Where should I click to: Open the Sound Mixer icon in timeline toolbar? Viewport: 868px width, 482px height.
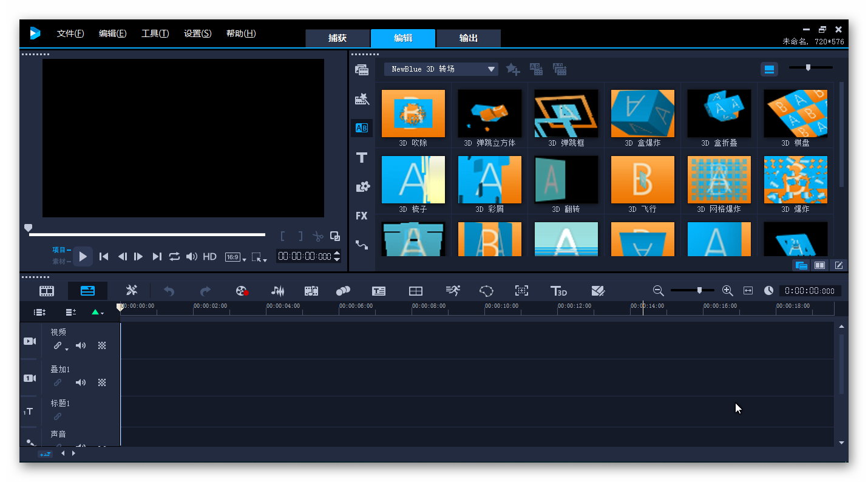click(x=277, y=291)
